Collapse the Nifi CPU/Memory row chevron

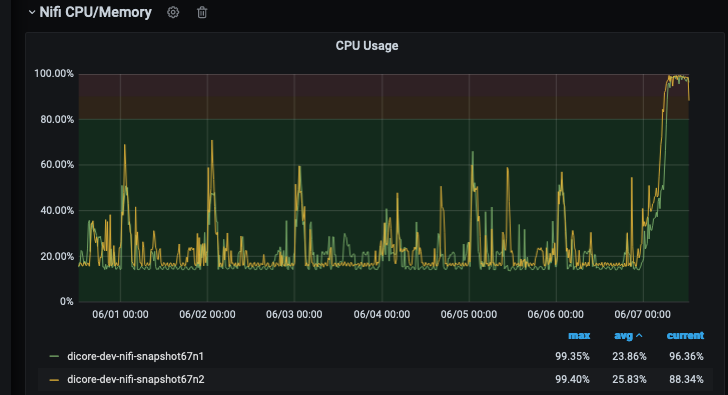32,12
